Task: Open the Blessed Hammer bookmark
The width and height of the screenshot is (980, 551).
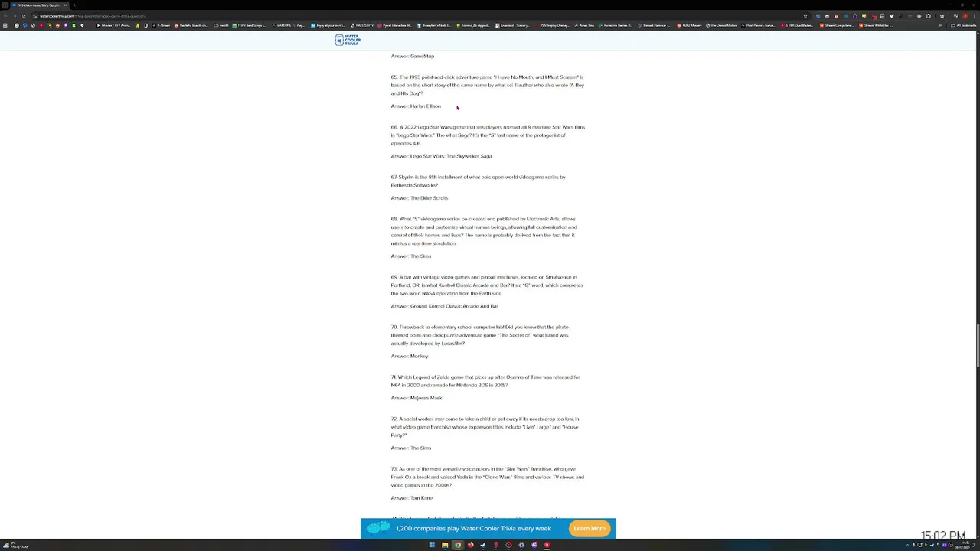Action: pyautogui.click(x=654, y=25)
